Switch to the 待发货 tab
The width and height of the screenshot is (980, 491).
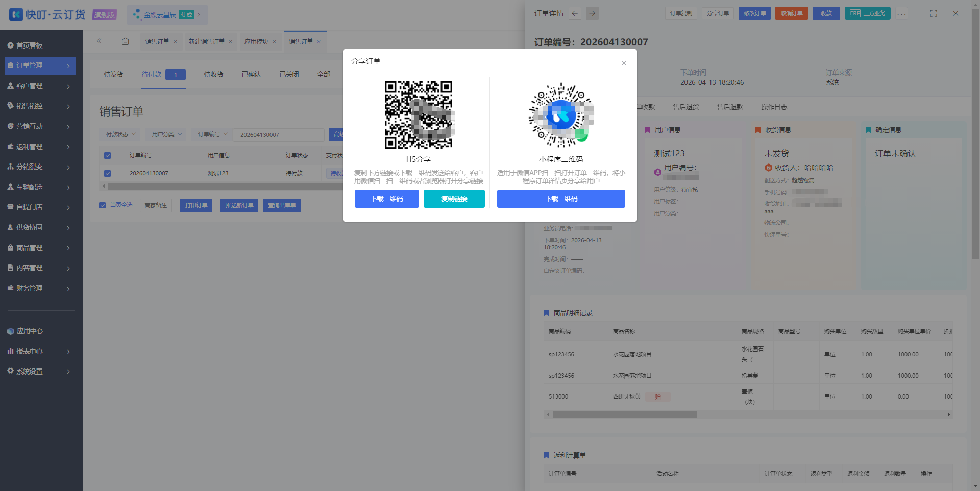[113, 74]
